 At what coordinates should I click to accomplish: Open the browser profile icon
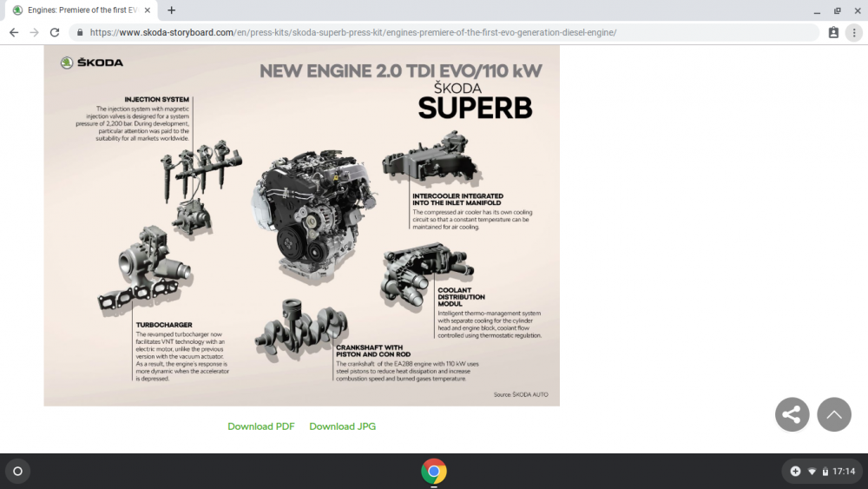pos(833,33)
